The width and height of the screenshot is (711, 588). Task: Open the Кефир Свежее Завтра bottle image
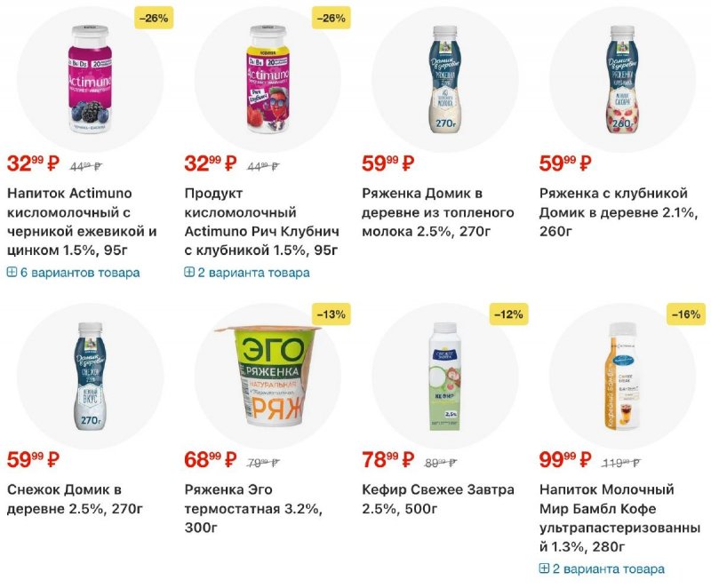(444, 373)
